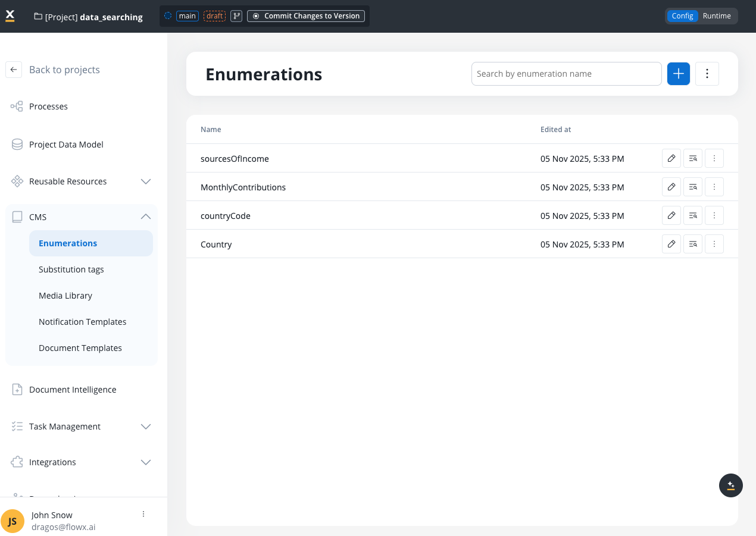Go to Media Library
The width and height of the screenshot is (756, 536).
(x=65, y=296)
